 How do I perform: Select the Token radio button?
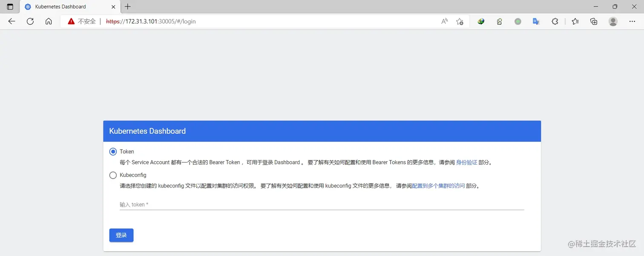tap(113, 151)
